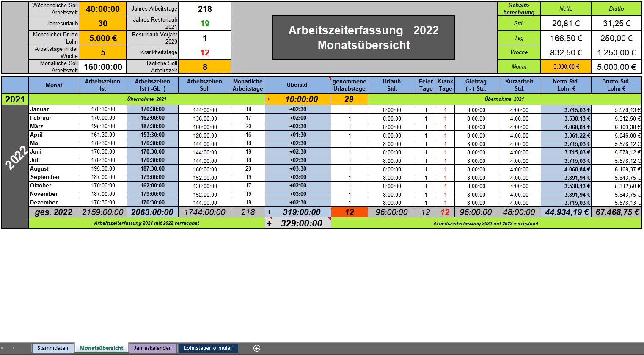Select the Monatlicher Brutto Lohn 5.000 € cell
The height and width of the screenshot is (355, 644).
pos(103,38)
